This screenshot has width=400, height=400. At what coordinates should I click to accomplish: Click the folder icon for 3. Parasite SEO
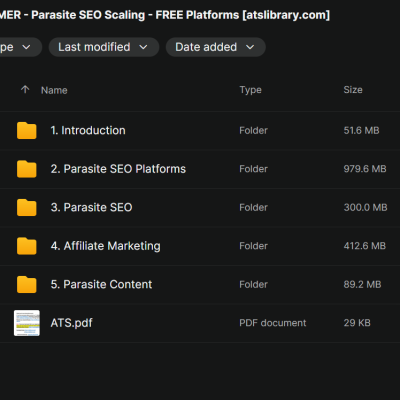click(x=27, y=207)
